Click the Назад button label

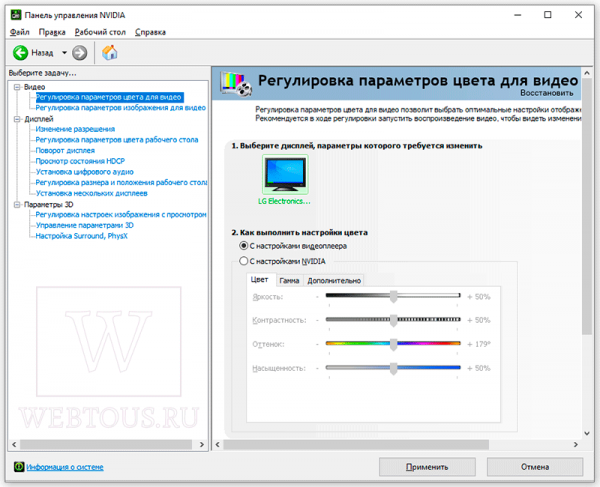pos(42,53)
